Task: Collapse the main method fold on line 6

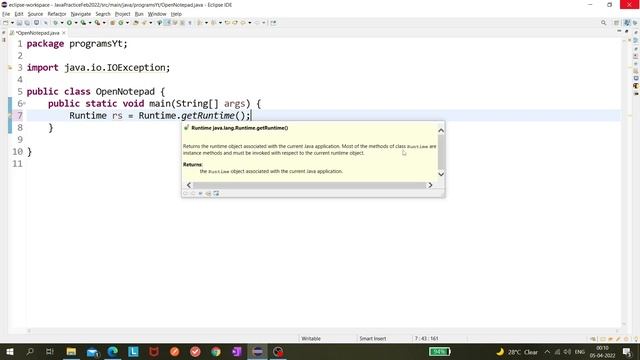Action: pos(24,104)
